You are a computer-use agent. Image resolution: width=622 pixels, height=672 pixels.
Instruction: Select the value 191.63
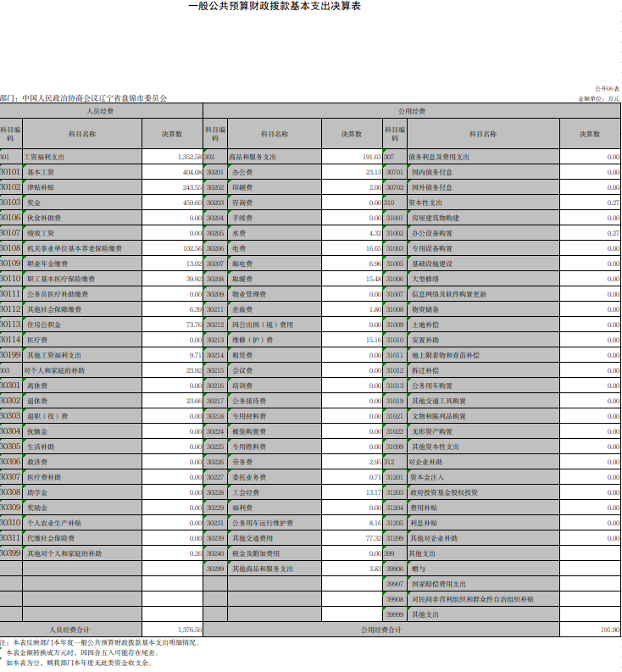pos(372,157)
